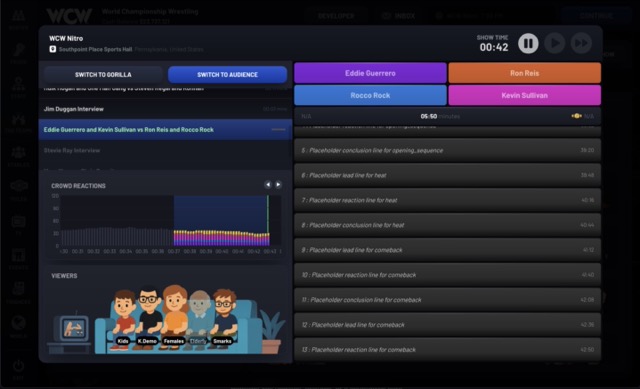The image size is (640, 389).
Task: Click the right arrow in Crowd Reactions
Action: coord(278,184)
